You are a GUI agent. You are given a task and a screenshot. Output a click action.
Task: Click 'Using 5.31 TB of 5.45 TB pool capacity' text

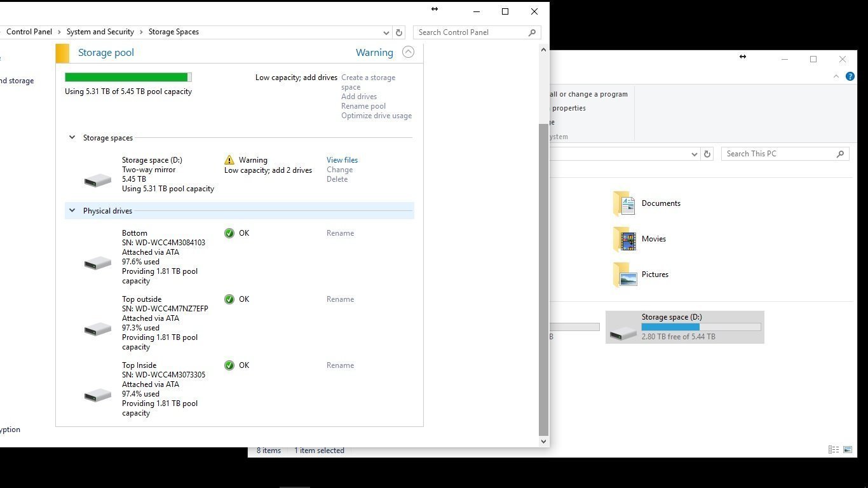click(x=128, y=91)
